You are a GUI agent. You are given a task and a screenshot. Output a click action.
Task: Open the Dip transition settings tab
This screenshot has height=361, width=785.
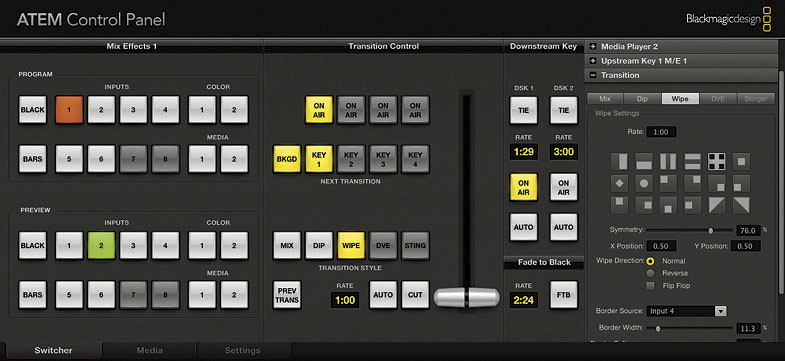(642, 99)
